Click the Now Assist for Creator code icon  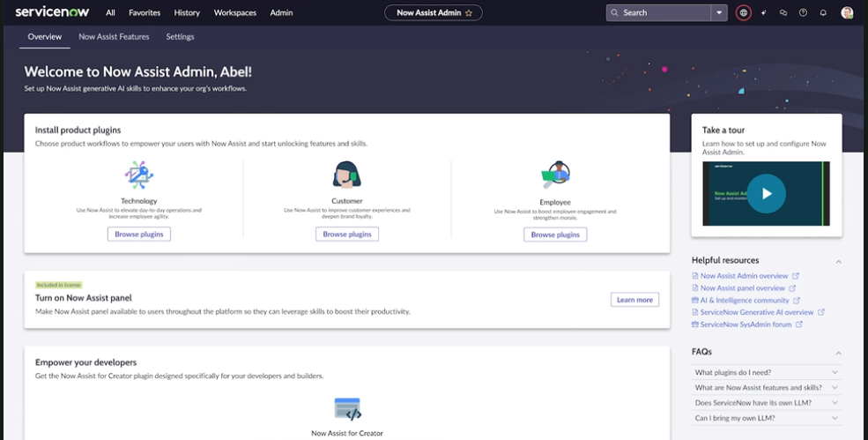click(x=348, y=409)
